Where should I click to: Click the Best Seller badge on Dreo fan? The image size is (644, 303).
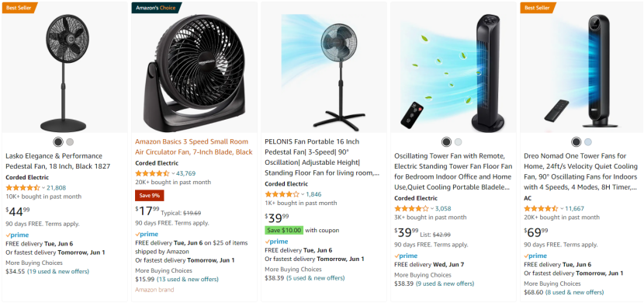pyautogui.click(x=538, y=8)
